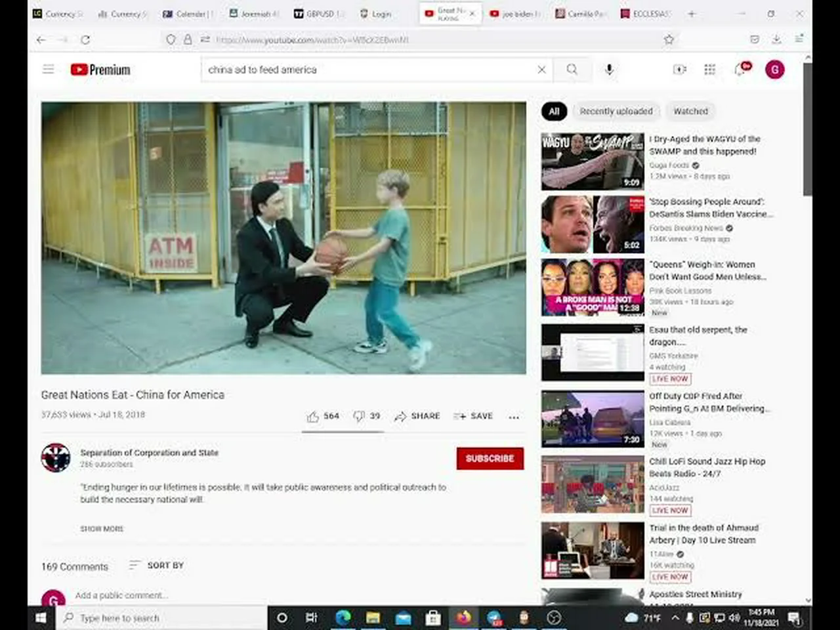Viewport: 840px width, 630px height.
Task: Open Task View on the taskbar
Action: [x=311, y=618]
